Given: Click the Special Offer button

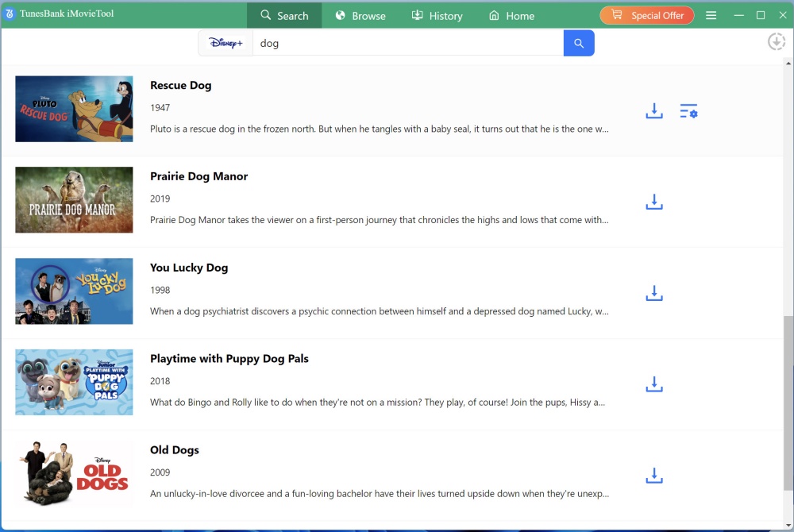Looking at the screenshot, I should (x=646, y=16).
